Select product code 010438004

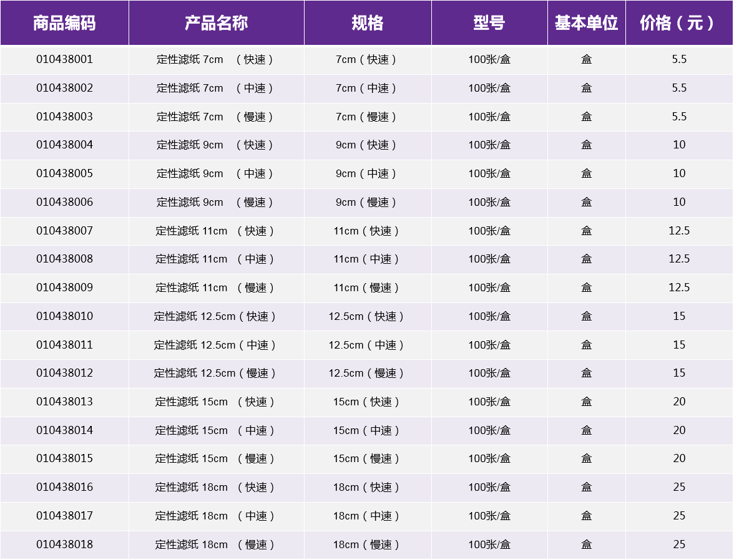coord(65,145)
